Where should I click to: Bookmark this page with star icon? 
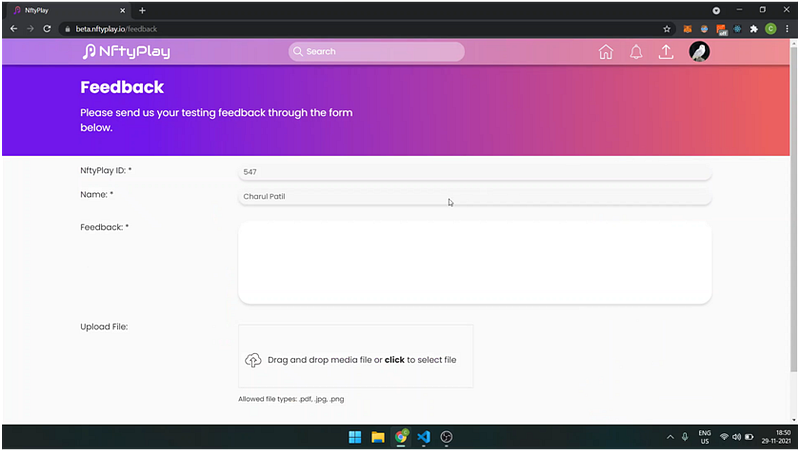tap(666, 29)
